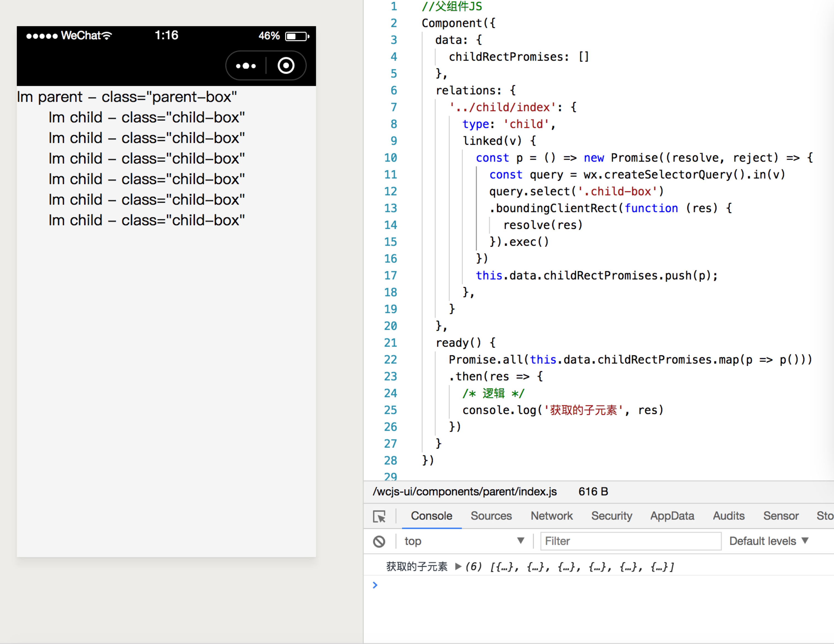Tap the mini program three-dots menu
Screen dimensions: 834x644
point(246,66)
